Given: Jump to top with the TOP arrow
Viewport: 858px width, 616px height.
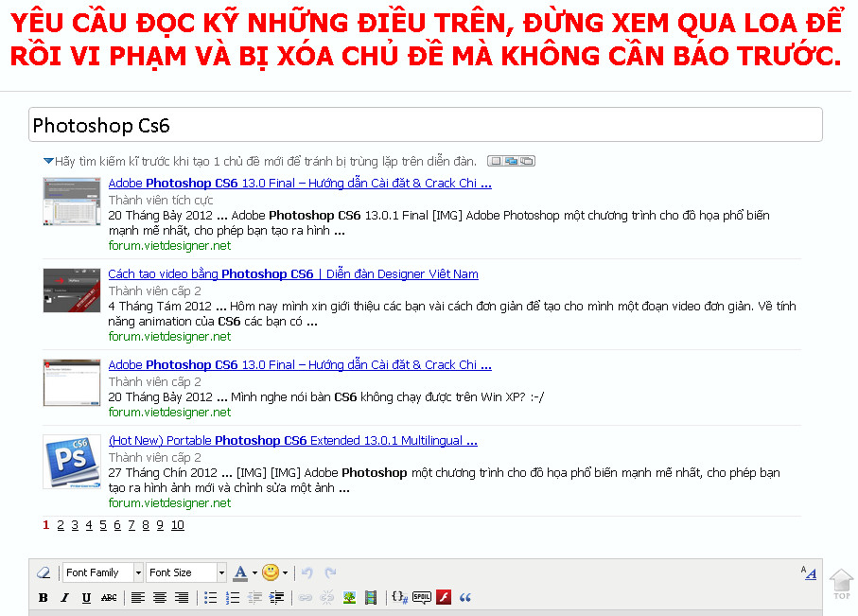Looking at the screenshot, I should coord(841,584).
